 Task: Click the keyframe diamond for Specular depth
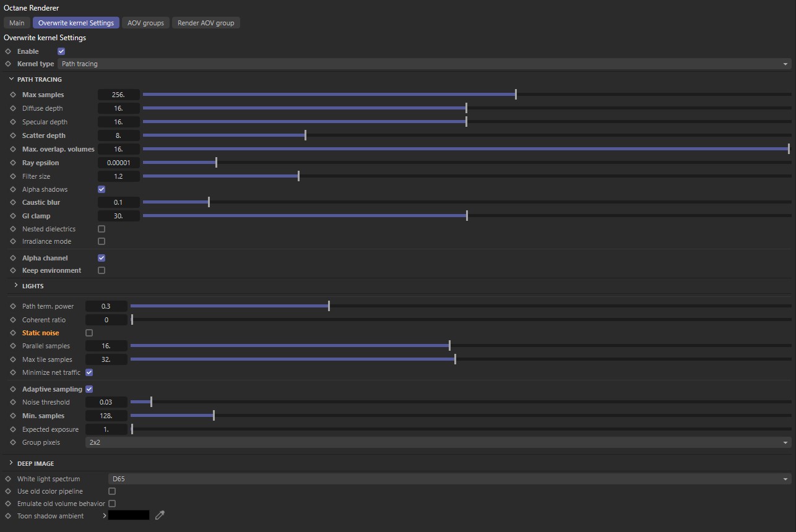coord(13,122)
